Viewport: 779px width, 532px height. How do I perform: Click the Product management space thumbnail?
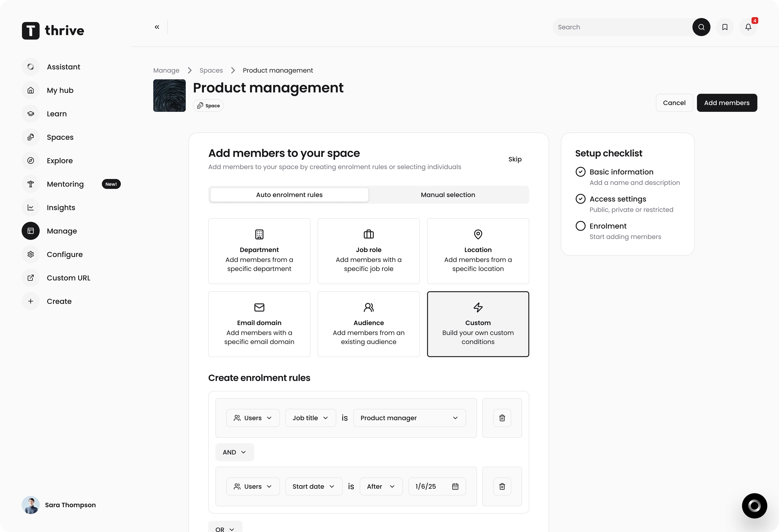[169, 96]
